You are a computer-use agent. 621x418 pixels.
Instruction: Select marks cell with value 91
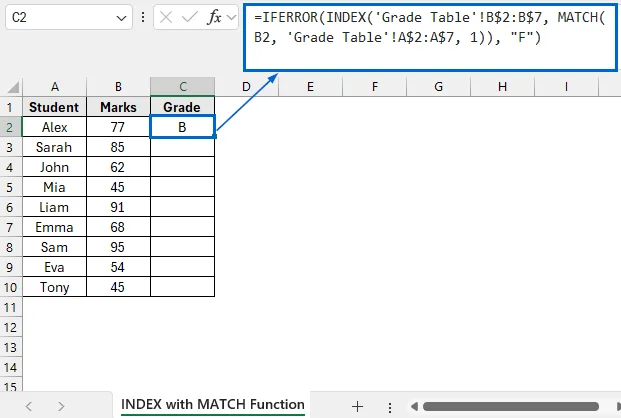coord(118,207)
